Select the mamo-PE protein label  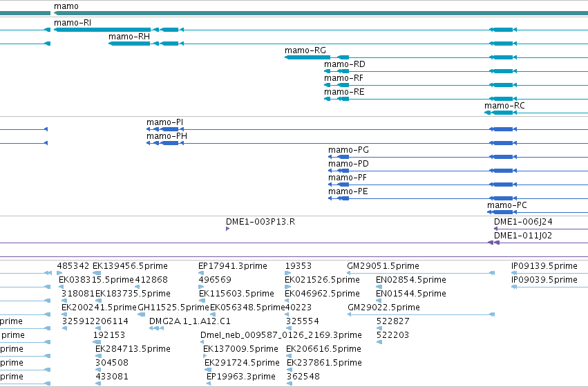coord(348,192)
